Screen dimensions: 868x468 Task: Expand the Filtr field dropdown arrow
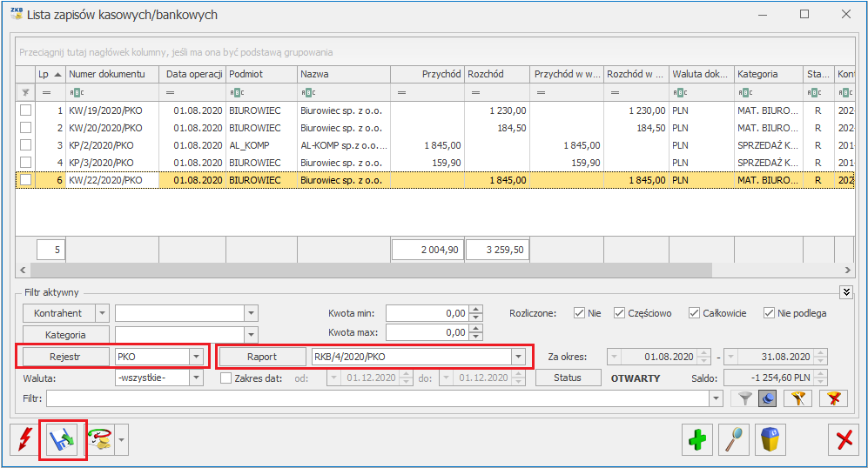[x=717, y=398]
